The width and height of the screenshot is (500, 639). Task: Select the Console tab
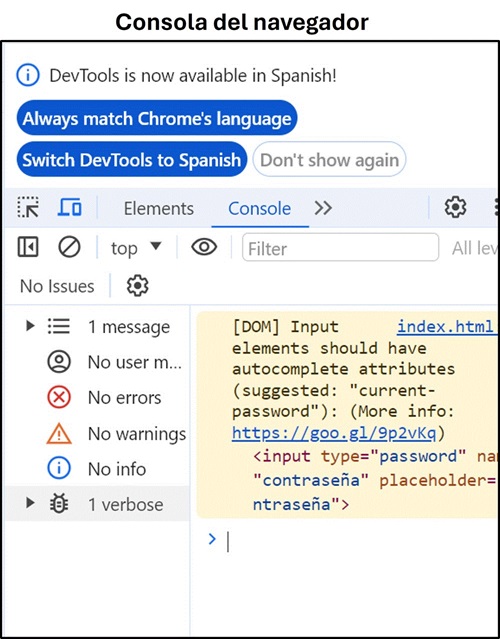260,209
